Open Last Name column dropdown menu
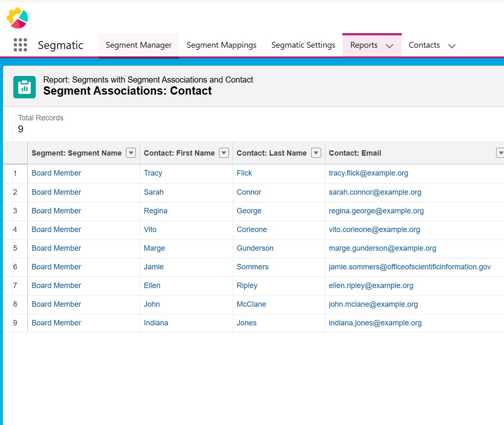The height and width of the screenshot is (425, 504). [316, 153]
